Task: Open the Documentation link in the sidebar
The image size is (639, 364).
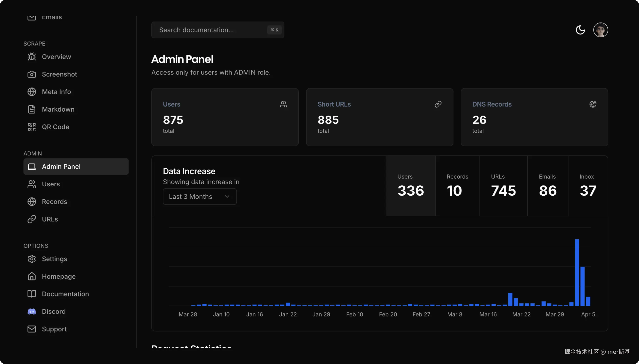Action: (x=65, y=294)
